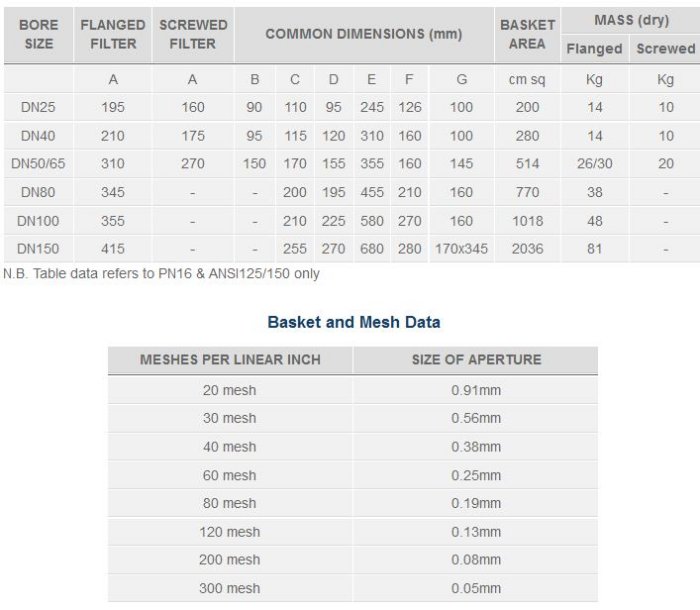Image resolution: width=700 pixels, height=610 pixels.
Task: Click the 26/30 flanged mass value
Action: click(x=594, y=164)
